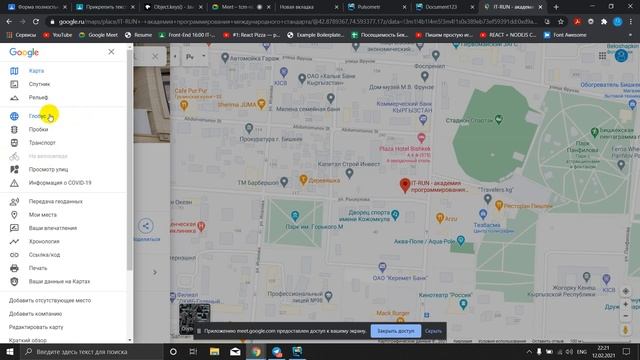Zoom out the map with minus

[x=626, y=316]
